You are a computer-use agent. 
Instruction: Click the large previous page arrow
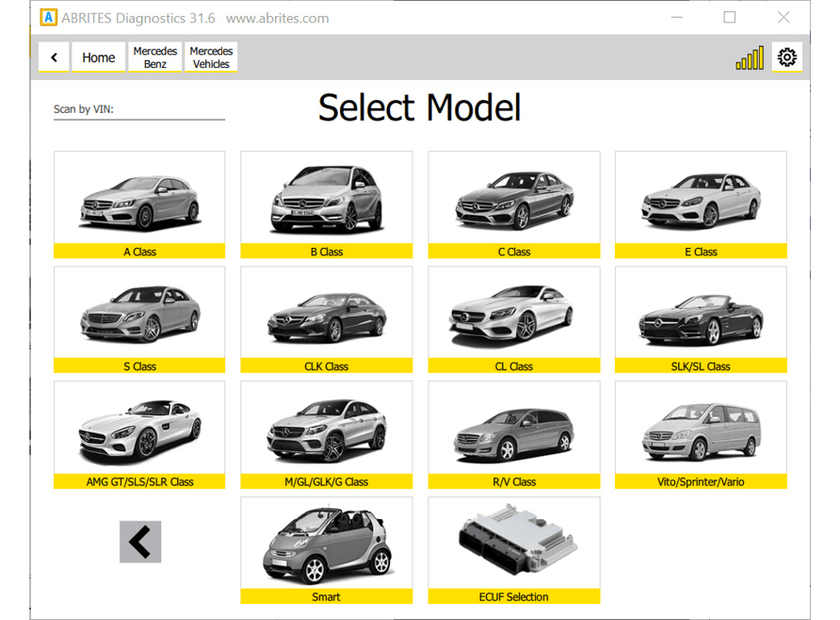140,542
